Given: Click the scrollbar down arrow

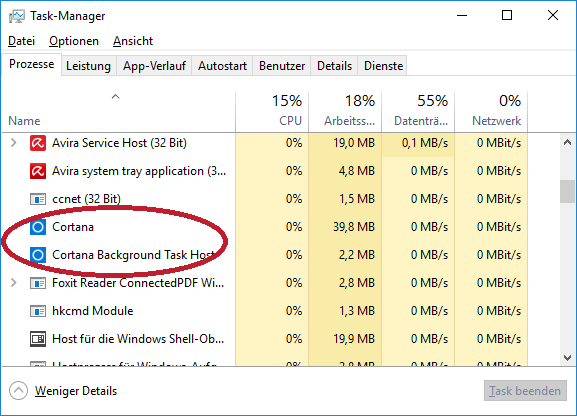Looking at the screenshot, I should [567, 357].
